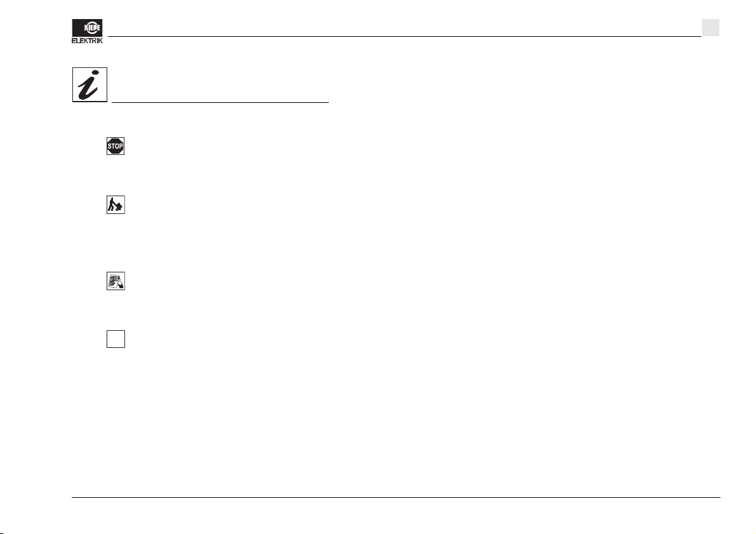Click the small blue mark at bottom-left
Viewport: 756px width, 534px height.
pos(2,533)
